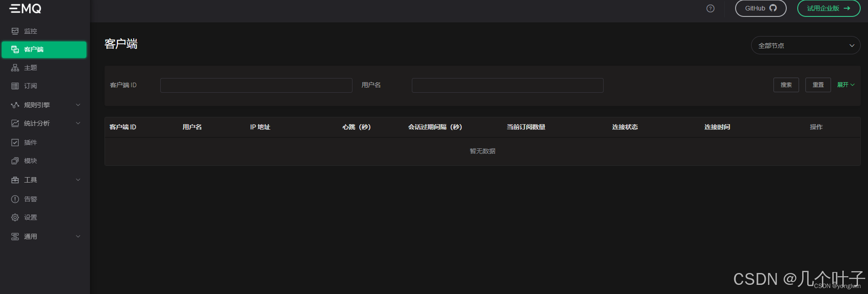This screenshot has width=868, height=294.
Task: Click the 重置 reset button
Action: point(818,85)
